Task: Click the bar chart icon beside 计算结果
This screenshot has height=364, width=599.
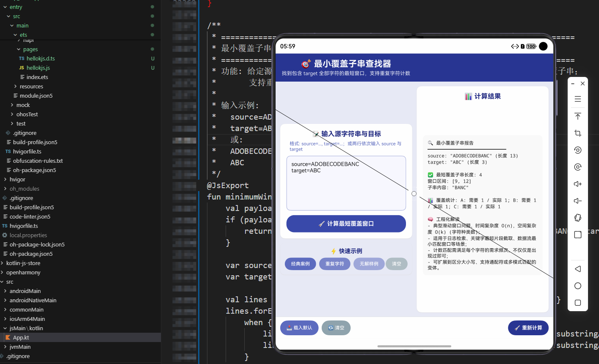Action: [468, 96]
